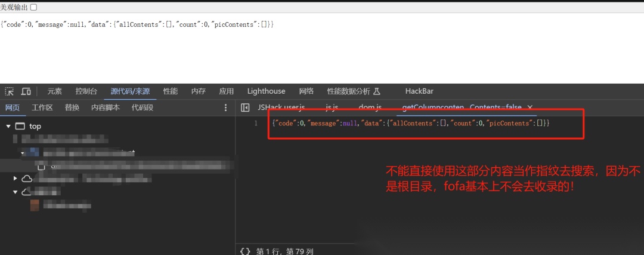Open the 内存 Memory tab
Image resolution: width=644 pixels, height=255 pixels.
[x=199, y=91]
